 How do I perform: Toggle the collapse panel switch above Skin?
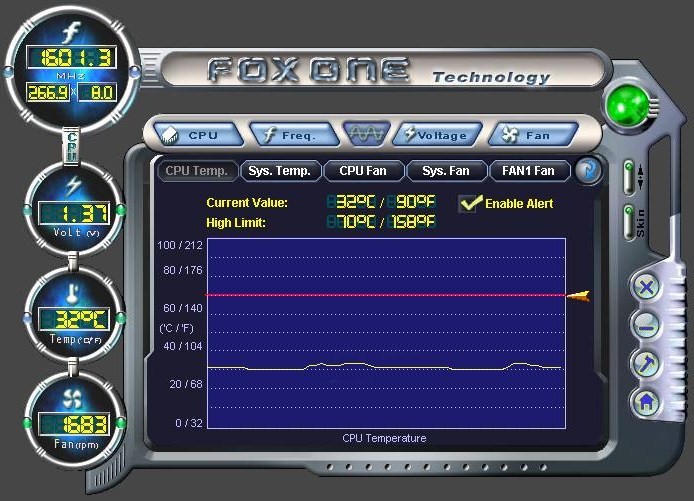(x=628, y=177)
